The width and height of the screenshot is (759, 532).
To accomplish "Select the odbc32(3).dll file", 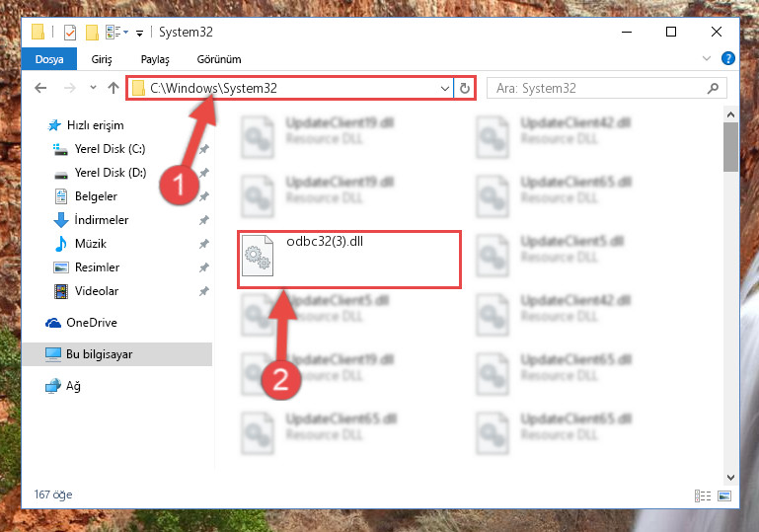I will pos(349,260).
